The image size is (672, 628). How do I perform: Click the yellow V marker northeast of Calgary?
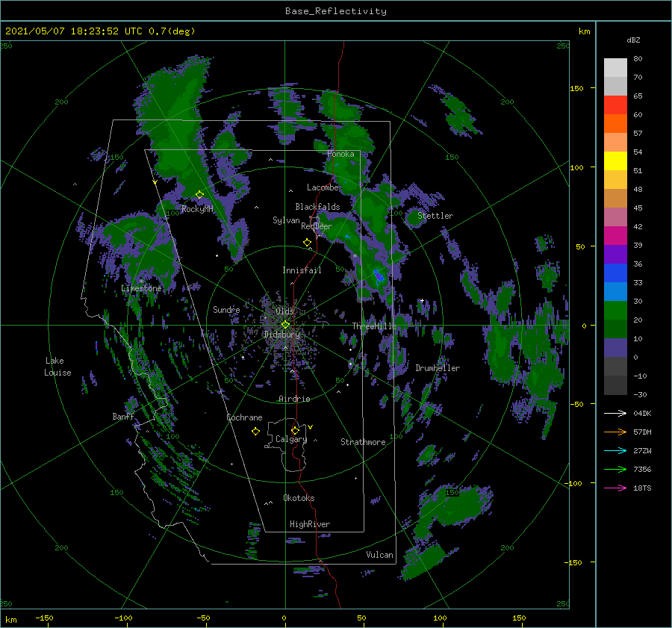click(311, 427)
